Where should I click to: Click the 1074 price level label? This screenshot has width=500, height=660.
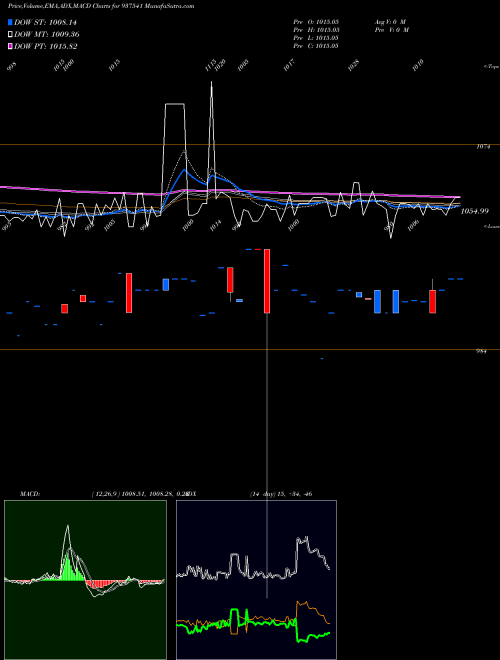483,147
